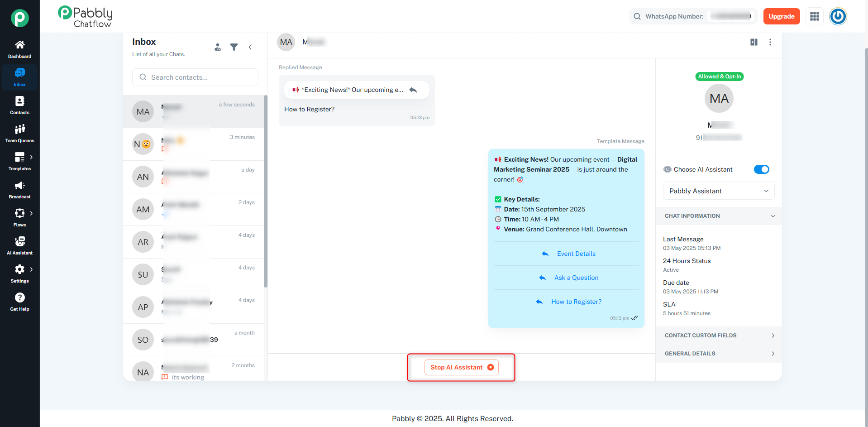868x427 pixels.
Task: Open the Broadcast megaphone icon
Action: (x=19, y=186)
